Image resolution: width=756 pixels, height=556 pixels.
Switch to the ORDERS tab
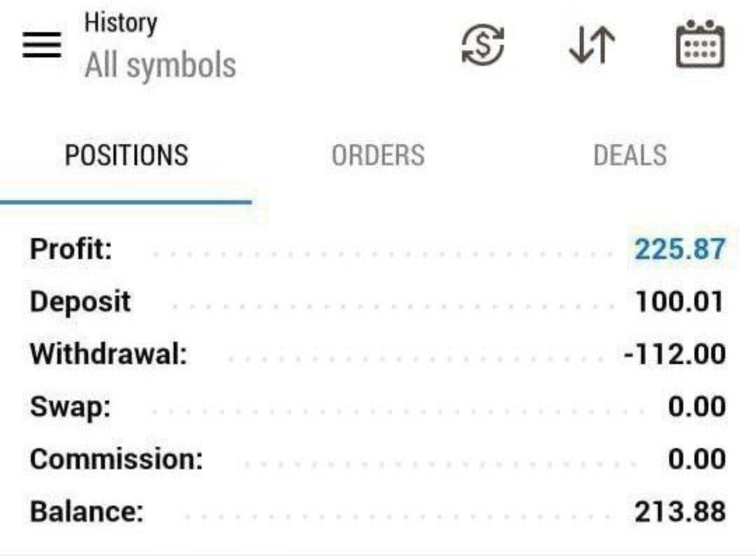click(378, 155)
